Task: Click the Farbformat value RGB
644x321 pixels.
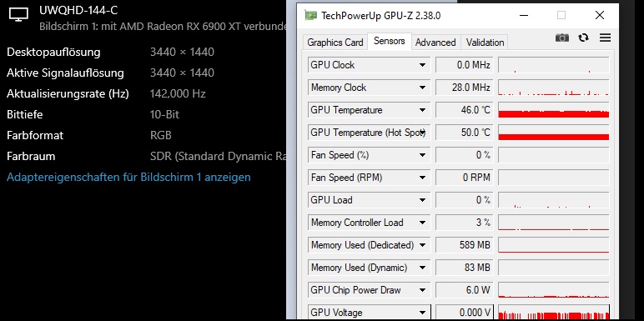Action: [161, 135]
